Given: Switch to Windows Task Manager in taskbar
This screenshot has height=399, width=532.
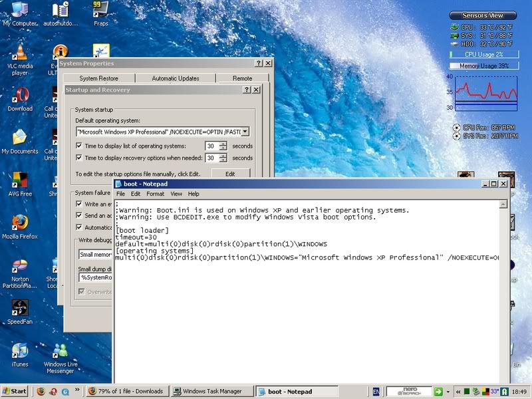Looking at the screenshot, I should tap(211, 391).
